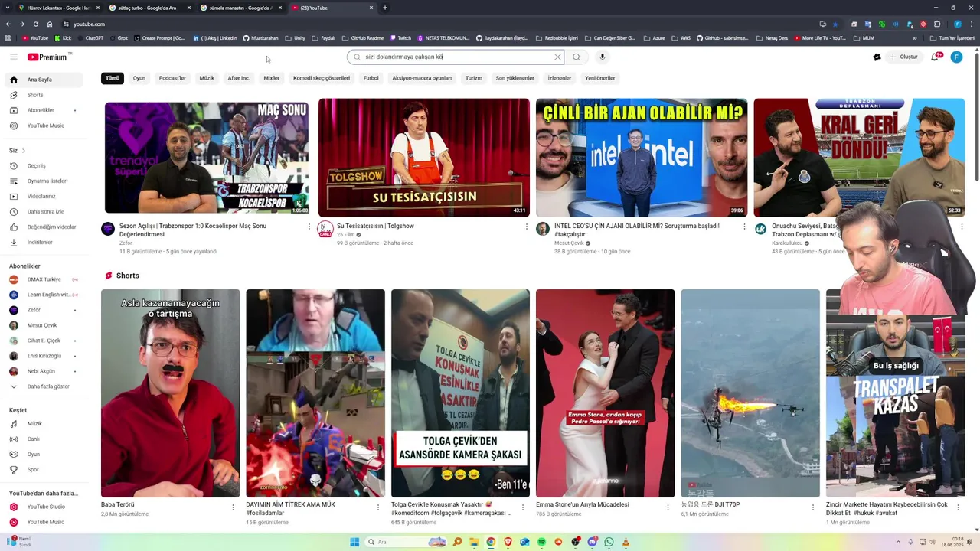Expand Daha fazla göster under Abonelikler
The width and height of the screenshot is (980, 551).
(44, 386)
